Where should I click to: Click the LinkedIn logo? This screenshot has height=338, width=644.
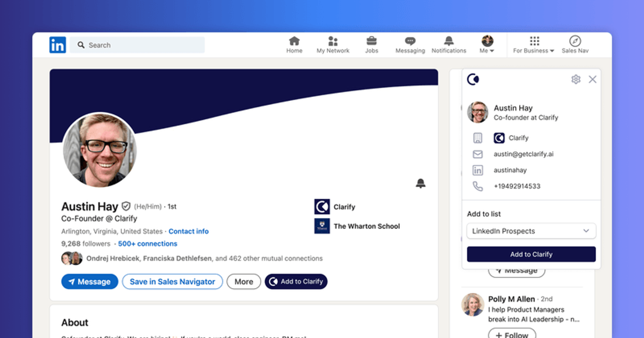(x=58, y=45)
